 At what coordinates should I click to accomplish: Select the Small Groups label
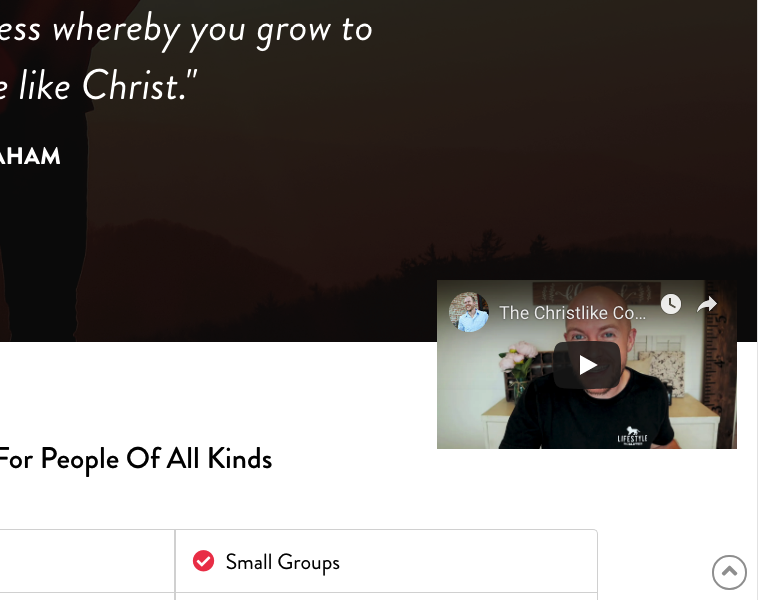[283, 562]
